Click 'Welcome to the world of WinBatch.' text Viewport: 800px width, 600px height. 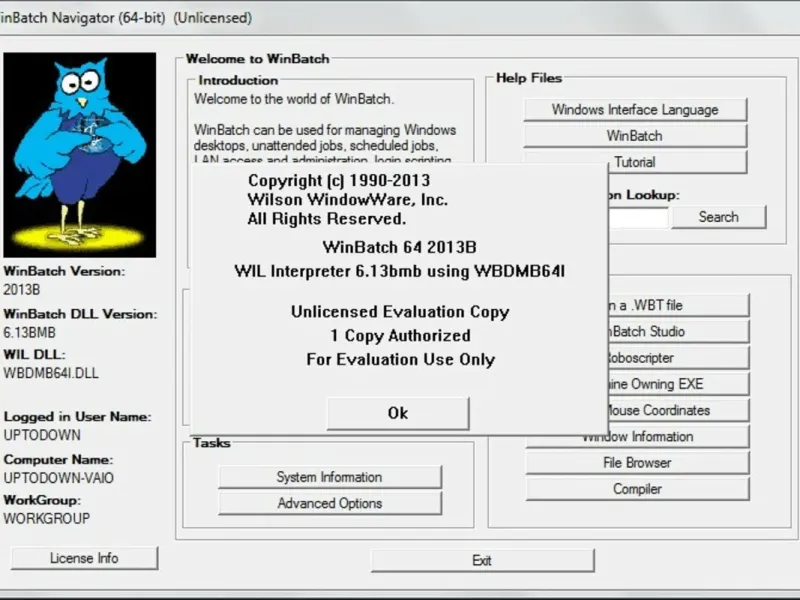tap(294, 99)
